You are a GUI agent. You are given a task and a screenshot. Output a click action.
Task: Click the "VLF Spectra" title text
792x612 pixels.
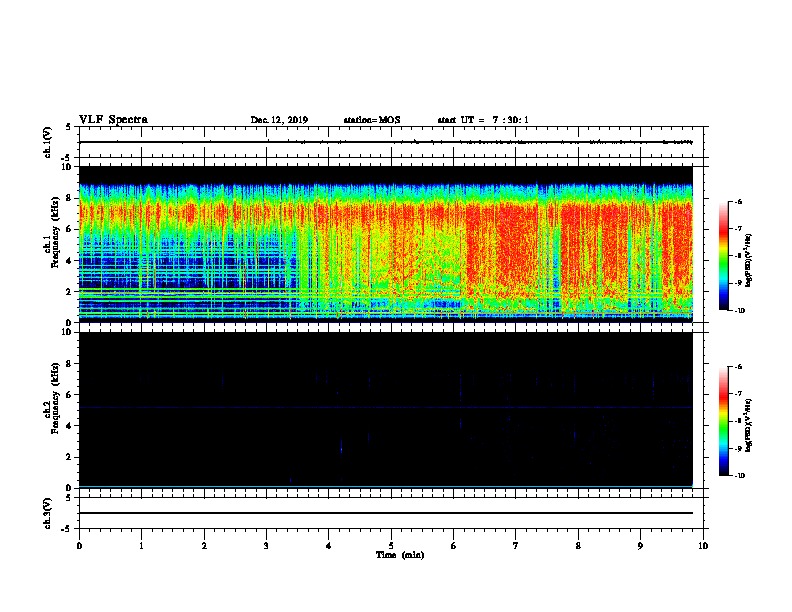113,119
